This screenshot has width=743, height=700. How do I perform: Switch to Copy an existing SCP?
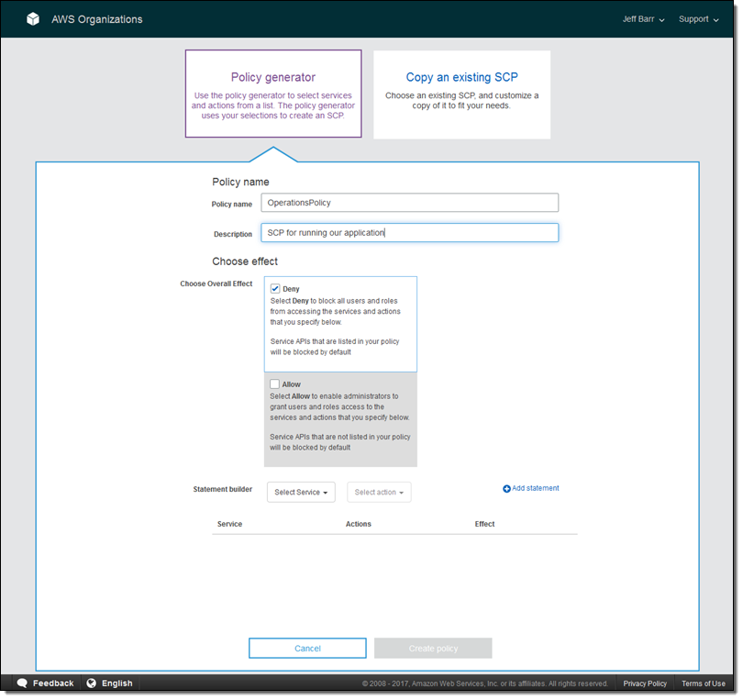[461, 94]
